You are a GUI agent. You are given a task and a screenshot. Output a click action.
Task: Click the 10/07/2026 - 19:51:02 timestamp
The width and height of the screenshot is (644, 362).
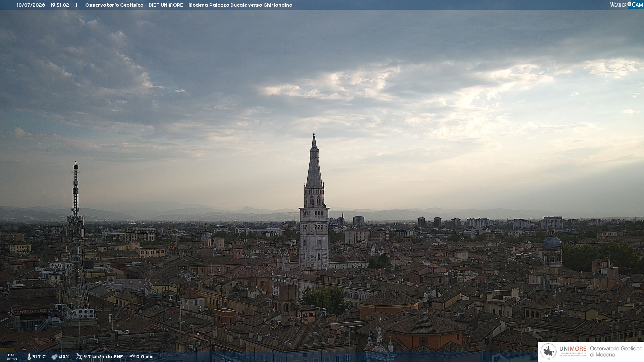pyautogui.click(x=43, y=5)
